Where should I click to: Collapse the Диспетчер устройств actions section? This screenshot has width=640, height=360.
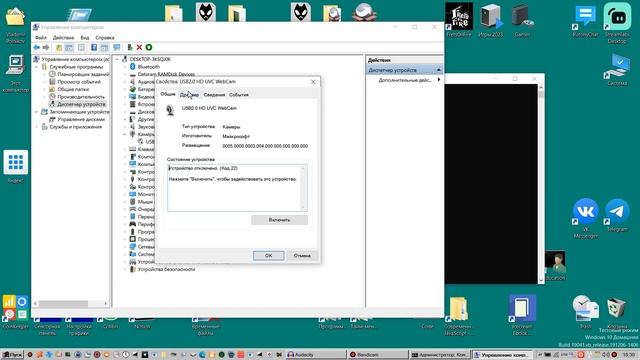click(439, 70)
